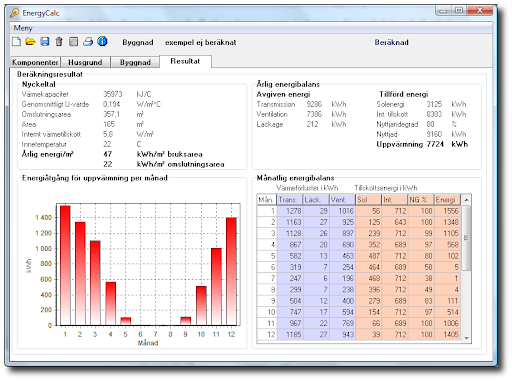
Task: Minimize the EnergyCalc window
Action: (443, 11)
